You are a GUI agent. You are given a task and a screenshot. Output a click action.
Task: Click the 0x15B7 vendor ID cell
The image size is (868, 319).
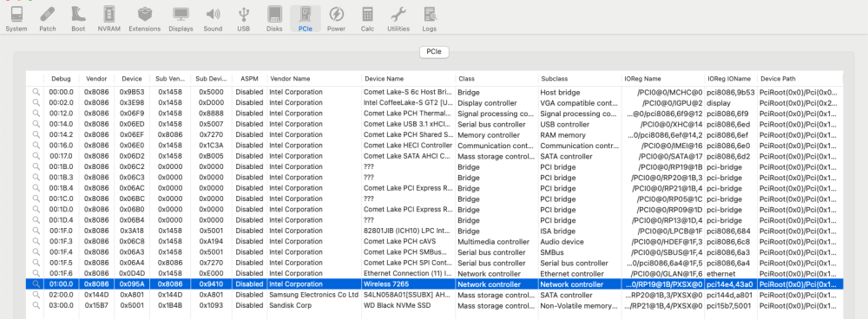pyautogui.click(x=96, y=305)
